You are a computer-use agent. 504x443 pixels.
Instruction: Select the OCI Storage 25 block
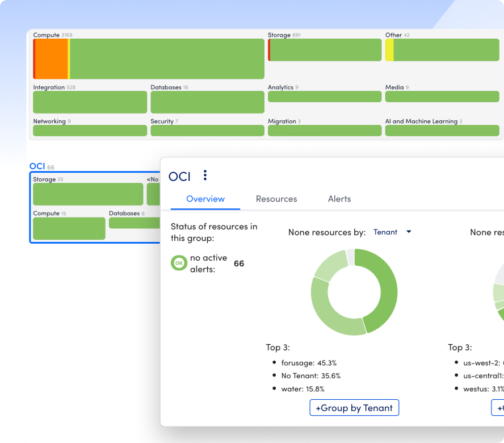tap(88, 194)
